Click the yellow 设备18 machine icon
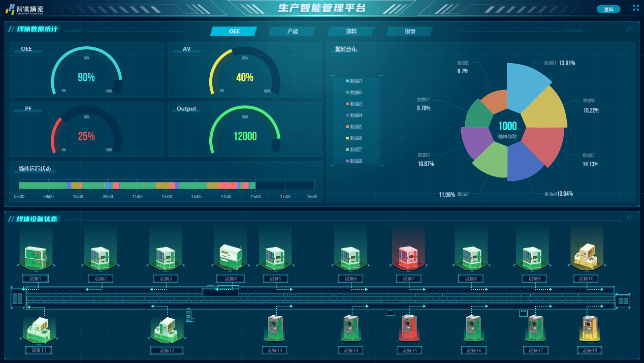This screenshot has height=363, width=644. (589, 328)
